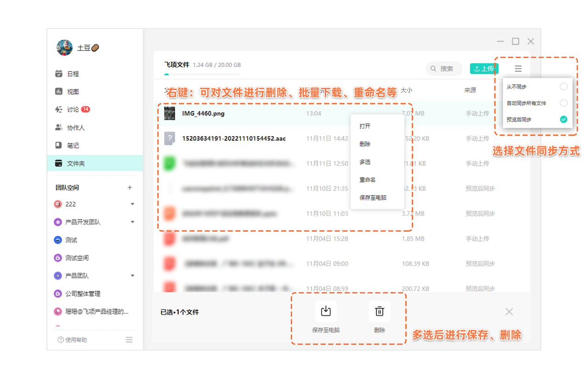Screen dimensions: 588x379
Task: Open 讨论 discussion icon with badge
Action: tap(59, 109)
